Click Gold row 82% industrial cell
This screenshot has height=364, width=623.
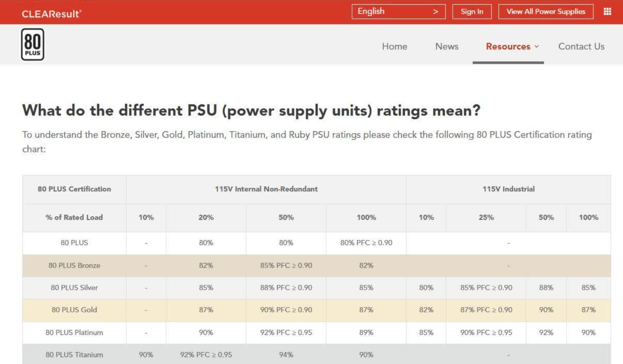[x=426, y=310]
